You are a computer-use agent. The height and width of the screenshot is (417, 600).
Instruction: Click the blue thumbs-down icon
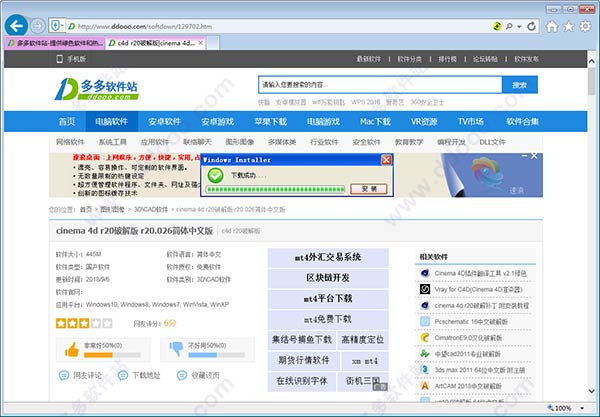point(176,349)
